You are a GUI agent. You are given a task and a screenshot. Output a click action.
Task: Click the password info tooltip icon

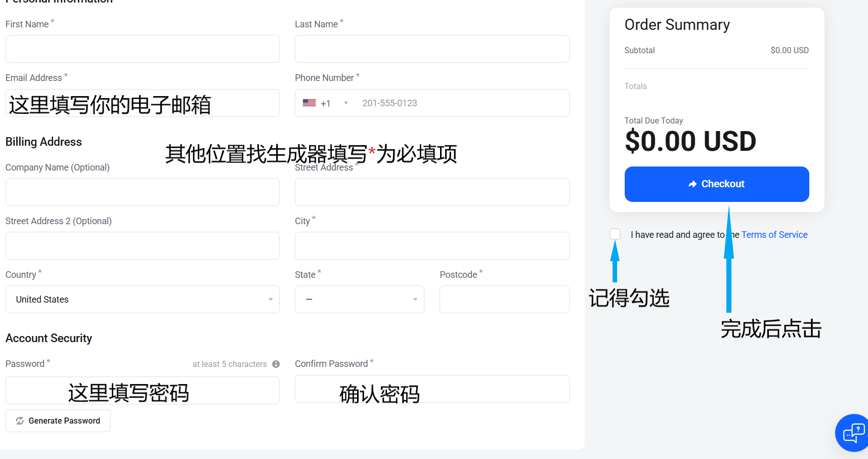pyautogui.click(x=276, y=364)
